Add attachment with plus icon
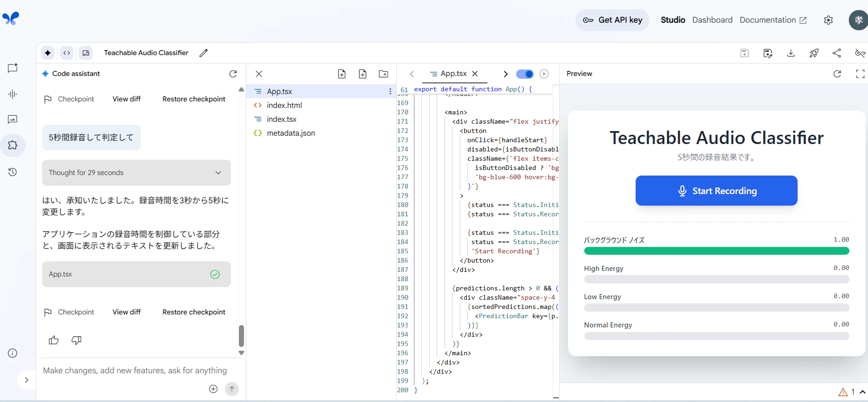Screen dimensions: 868x402 coord(213,389)
